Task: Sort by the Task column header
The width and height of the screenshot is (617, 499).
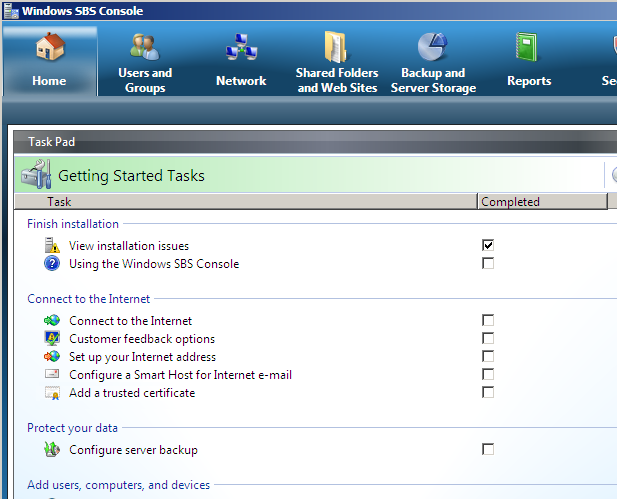Action: 246,201
